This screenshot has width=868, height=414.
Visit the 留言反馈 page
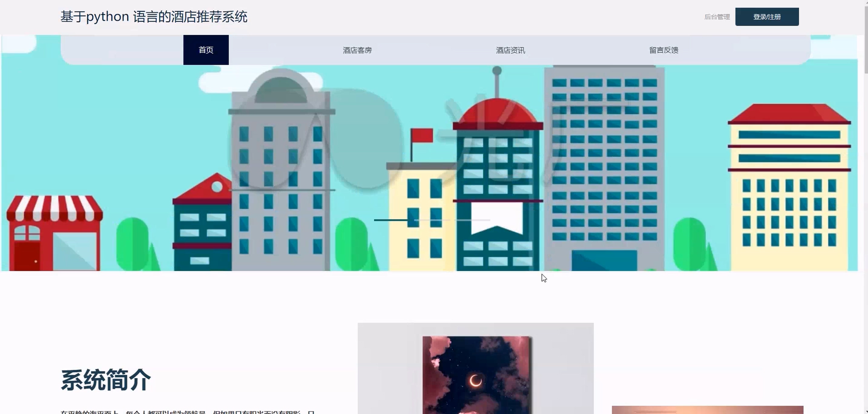click(x=664, y=50)
